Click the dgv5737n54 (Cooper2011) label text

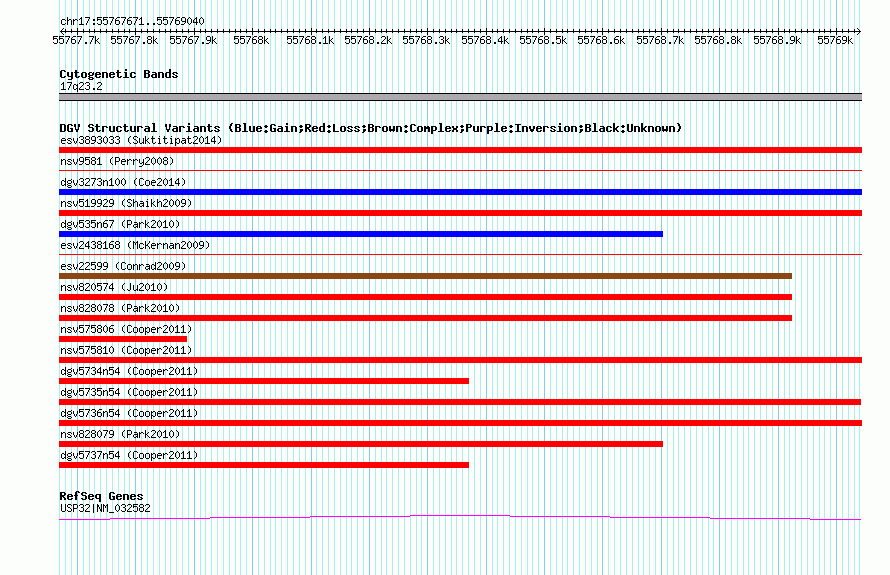click(129, 455)
